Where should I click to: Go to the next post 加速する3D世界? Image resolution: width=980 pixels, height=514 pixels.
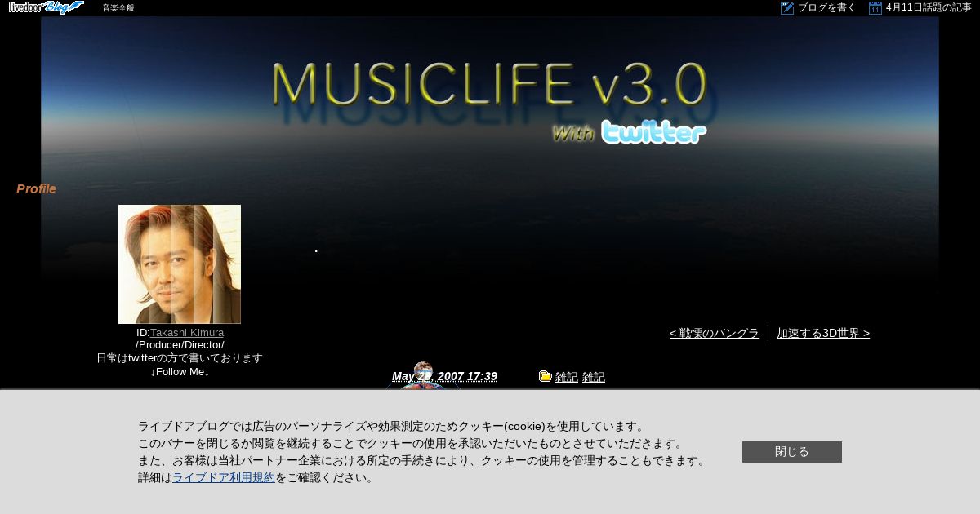coord(823,333)
